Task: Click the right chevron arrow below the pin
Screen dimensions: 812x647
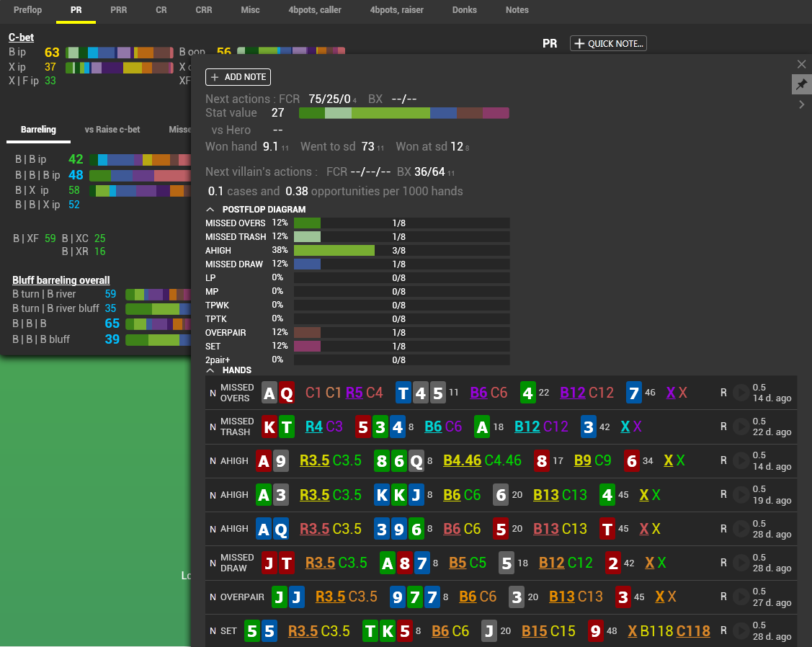Action: point(801,105)
